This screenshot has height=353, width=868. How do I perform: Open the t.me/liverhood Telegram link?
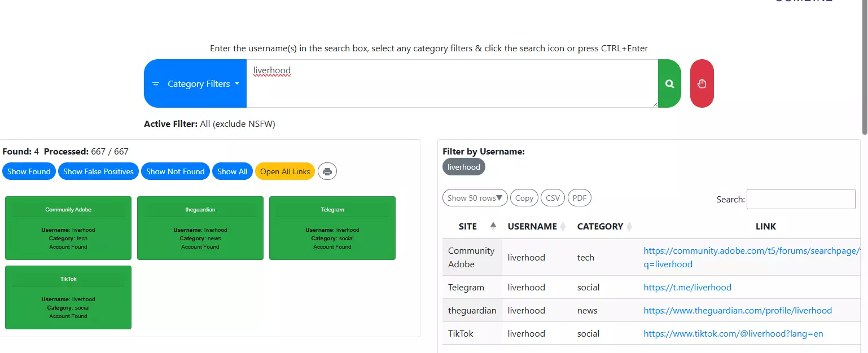687,288
